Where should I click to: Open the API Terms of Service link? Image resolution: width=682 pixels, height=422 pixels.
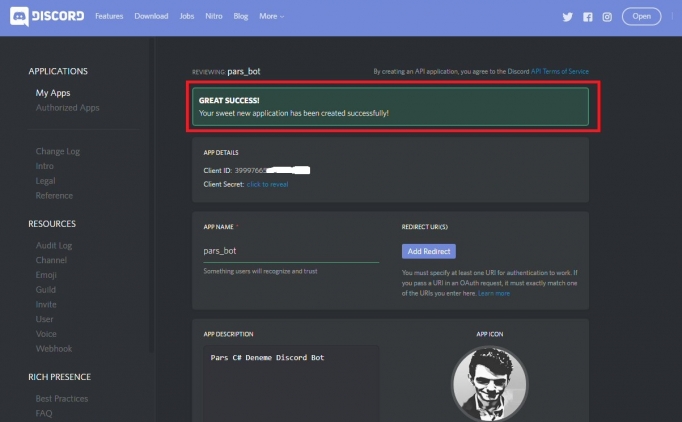(559, 72)
